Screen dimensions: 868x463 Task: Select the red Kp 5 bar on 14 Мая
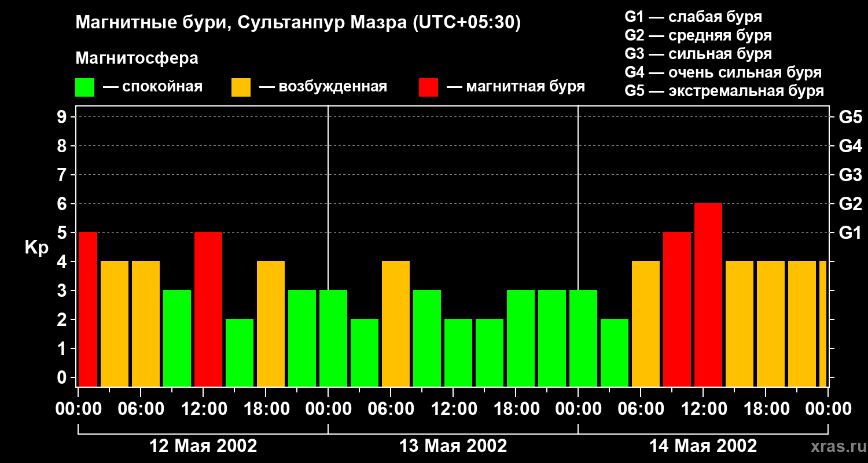coord(677,310)
